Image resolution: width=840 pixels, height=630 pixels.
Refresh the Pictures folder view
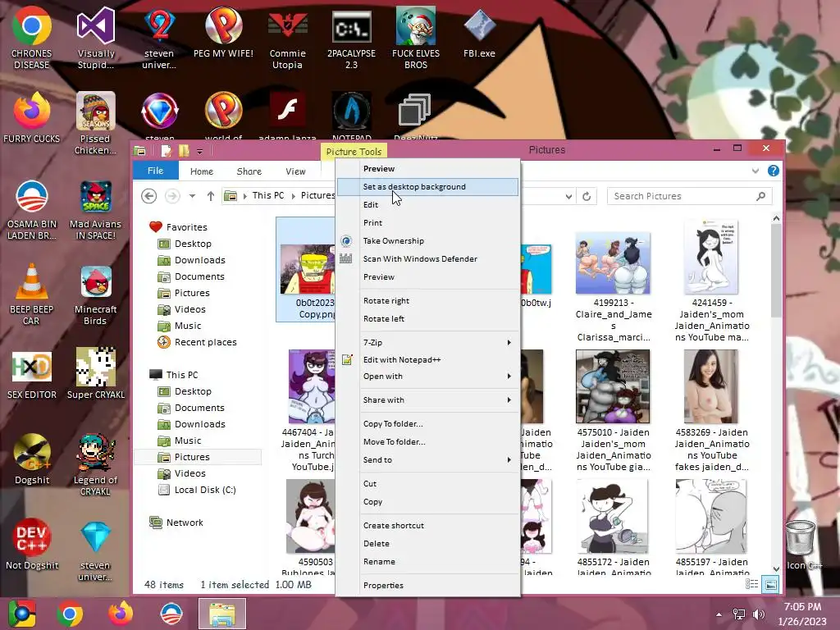pyautogui.click(x=587, y=196)
